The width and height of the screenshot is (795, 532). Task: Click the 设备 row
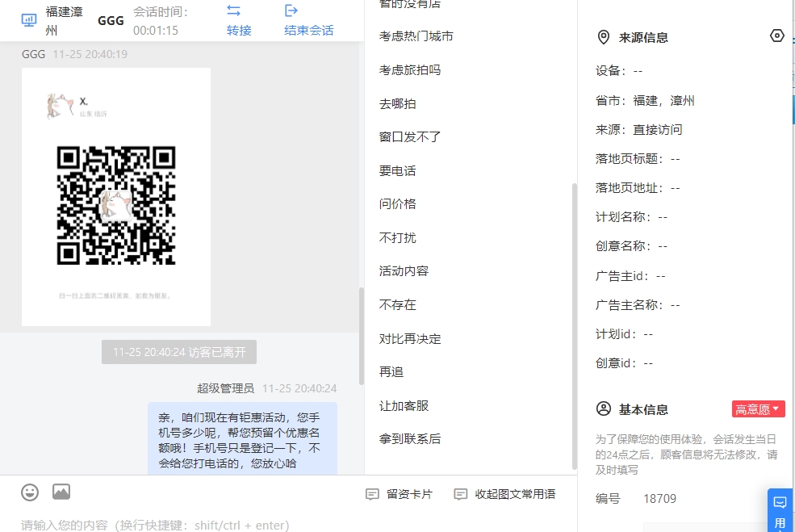[x=619, y=70]
